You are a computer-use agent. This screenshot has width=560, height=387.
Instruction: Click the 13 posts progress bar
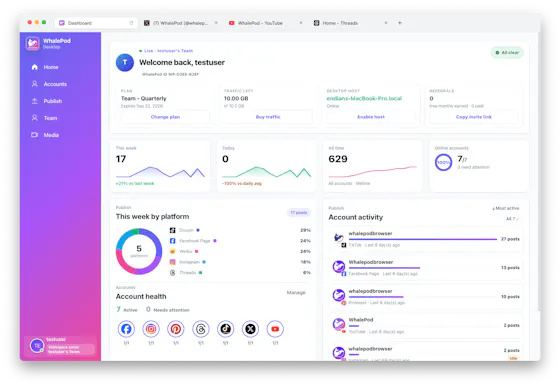384,268
